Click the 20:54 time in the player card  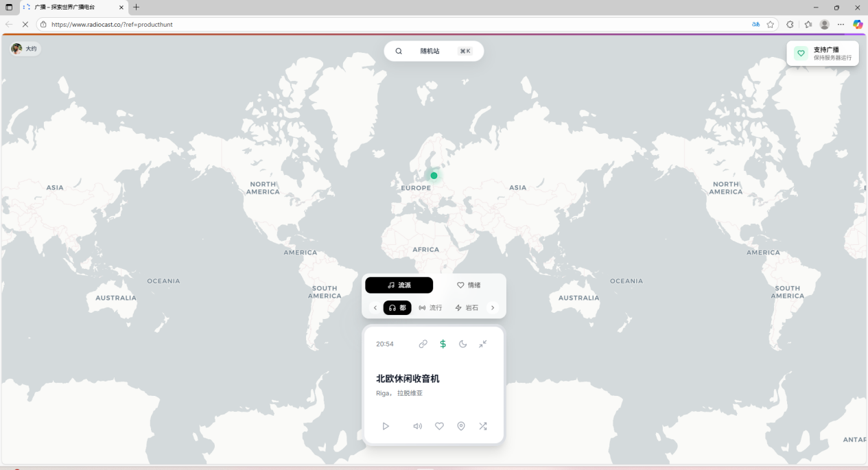[385, 344]
